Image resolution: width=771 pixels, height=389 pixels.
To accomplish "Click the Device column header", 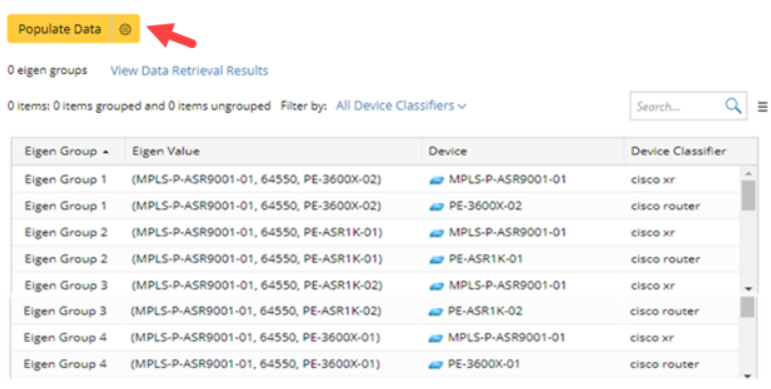I will pos(447,151).
